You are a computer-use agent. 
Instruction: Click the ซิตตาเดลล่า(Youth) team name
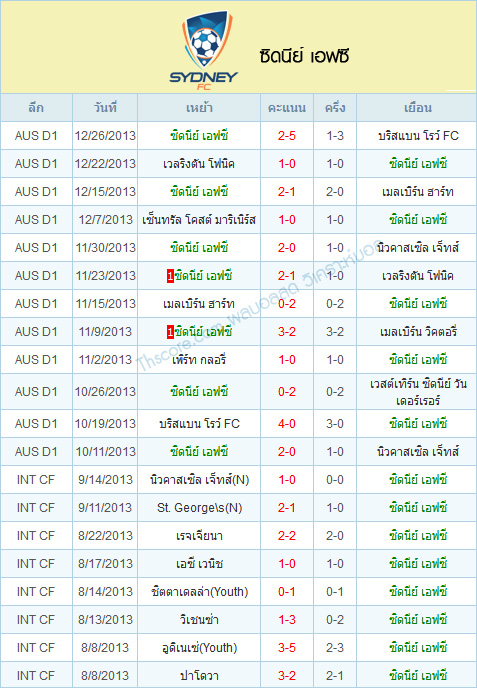(x=199, y=592)
